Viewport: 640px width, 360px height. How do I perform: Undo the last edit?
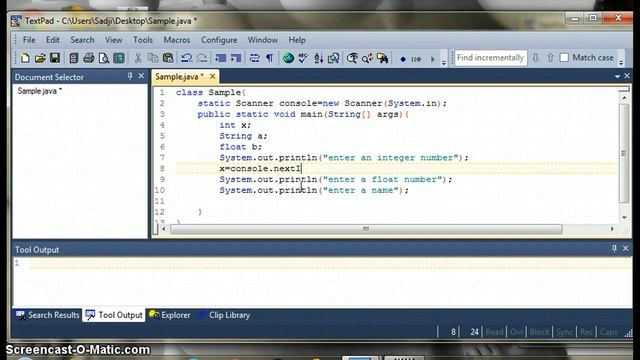[187, 58]
